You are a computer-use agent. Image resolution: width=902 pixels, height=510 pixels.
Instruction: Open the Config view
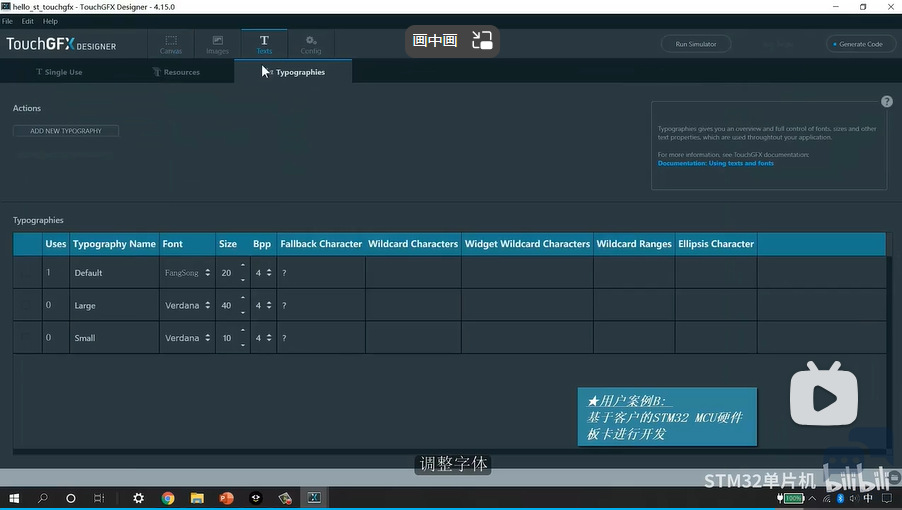(311, 44)
